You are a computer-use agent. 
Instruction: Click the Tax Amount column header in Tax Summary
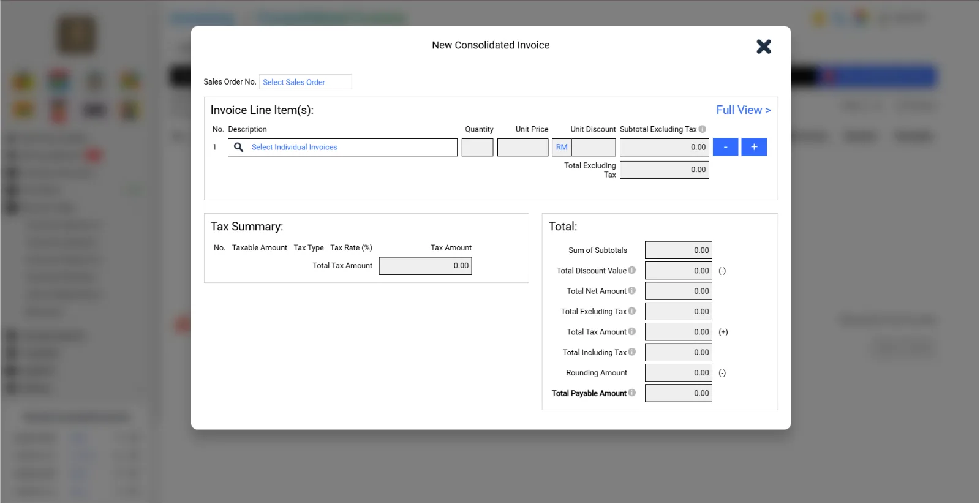(451, 248)
